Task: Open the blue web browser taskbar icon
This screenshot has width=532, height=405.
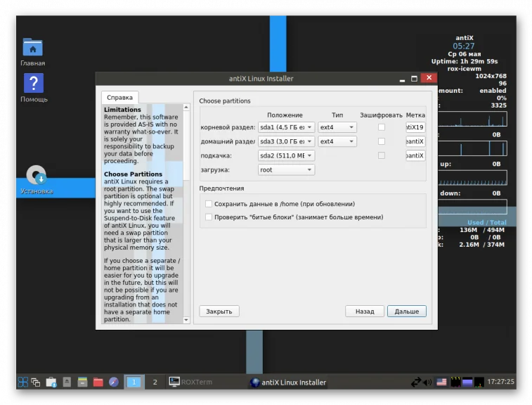Action: coord(113,382)
